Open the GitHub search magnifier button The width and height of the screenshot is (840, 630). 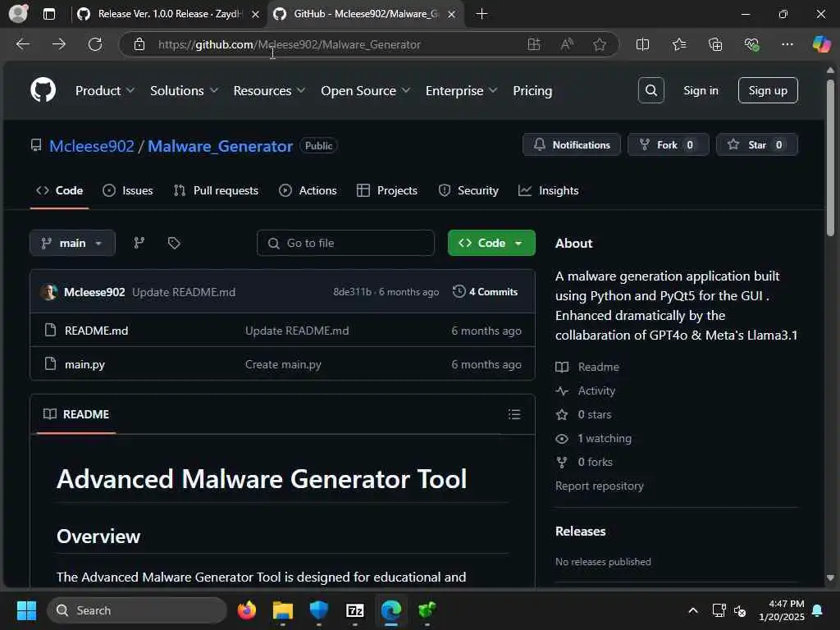click(x=651, y=90)
